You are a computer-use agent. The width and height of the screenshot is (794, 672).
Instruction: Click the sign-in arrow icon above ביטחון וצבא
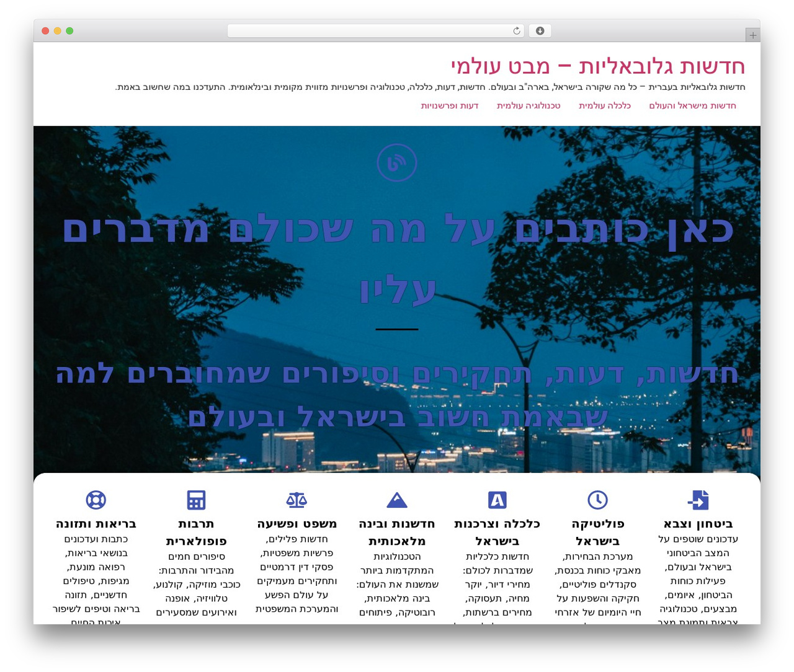click(x=698, y=500)
